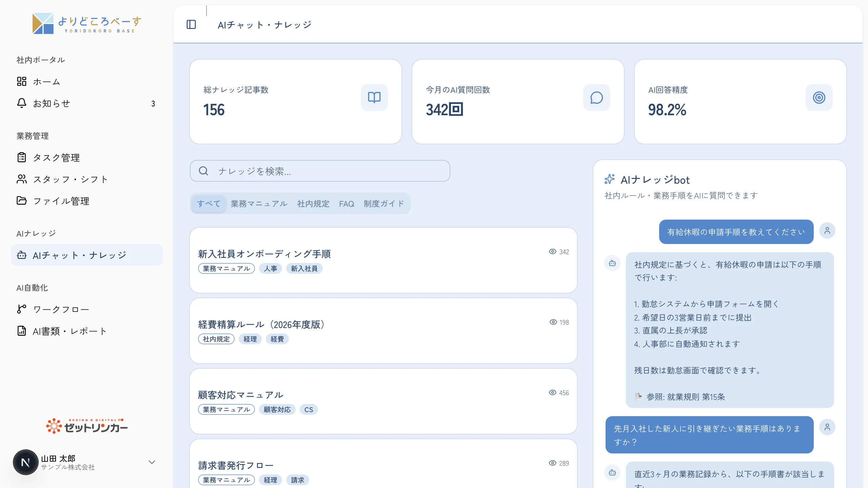This screenshot has width=868, height=488.
Task: Click the 社内規定 tag on 経費精算ルール
Action: [x=216, y=339]
